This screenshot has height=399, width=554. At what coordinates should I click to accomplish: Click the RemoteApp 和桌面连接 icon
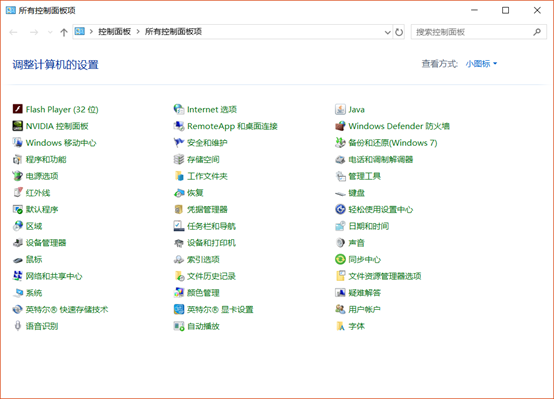point(179,126)
